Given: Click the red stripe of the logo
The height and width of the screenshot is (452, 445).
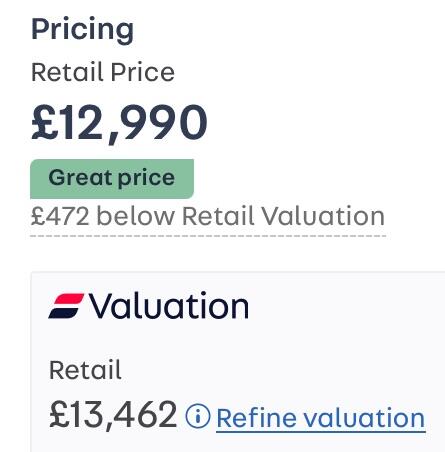Looking at the screenshot, I should pos(69,299).
